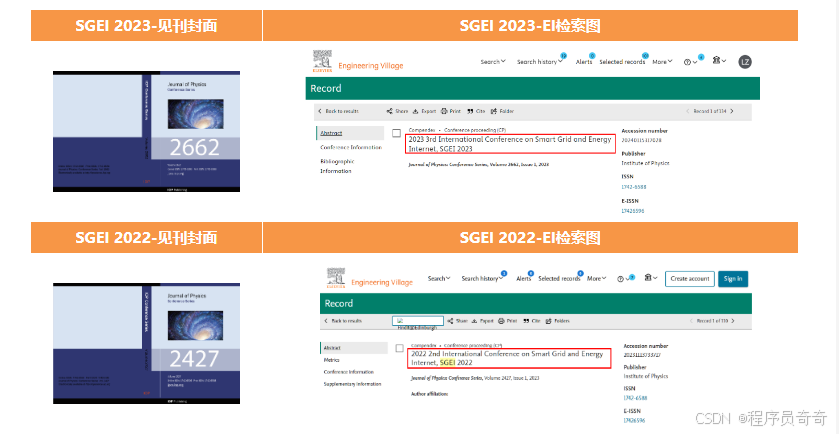Select Metrics tab in SGEI 2022 record
Screen dimensions: 839x434
tap(331, 360)
